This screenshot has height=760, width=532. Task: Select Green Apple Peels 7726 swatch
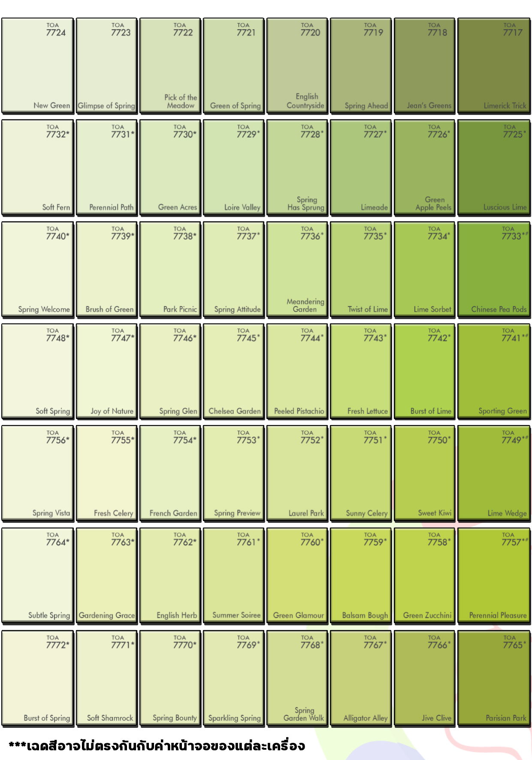[424, 168]
